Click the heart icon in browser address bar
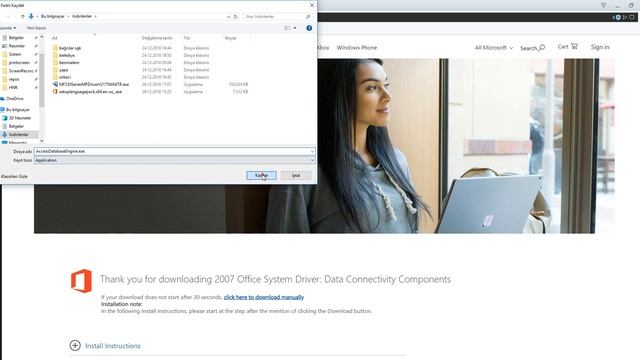The width and height of the screenshot is (640, 360). (632, 17)
